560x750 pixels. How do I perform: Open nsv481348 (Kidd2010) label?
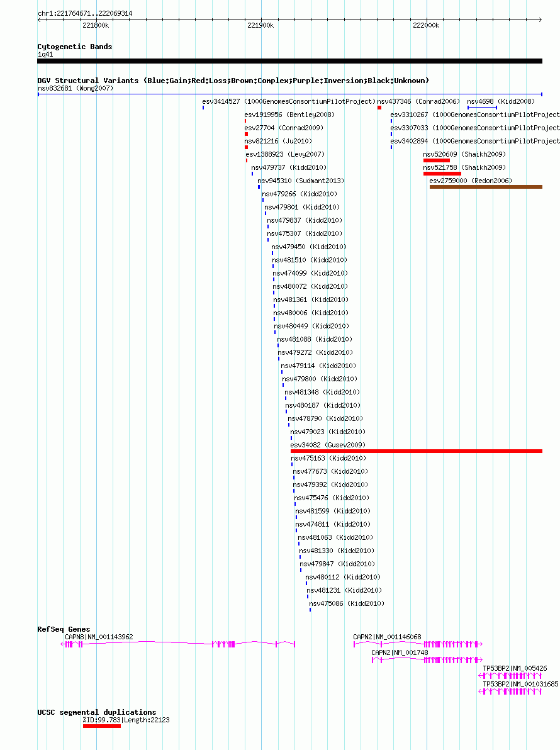pyautogui.click(x=322, y=392)
